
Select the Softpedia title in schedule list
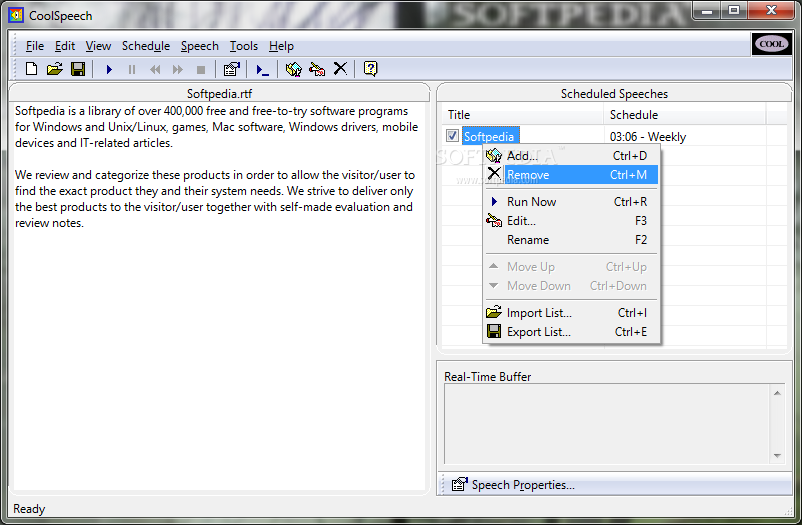(x=490, y=137)
